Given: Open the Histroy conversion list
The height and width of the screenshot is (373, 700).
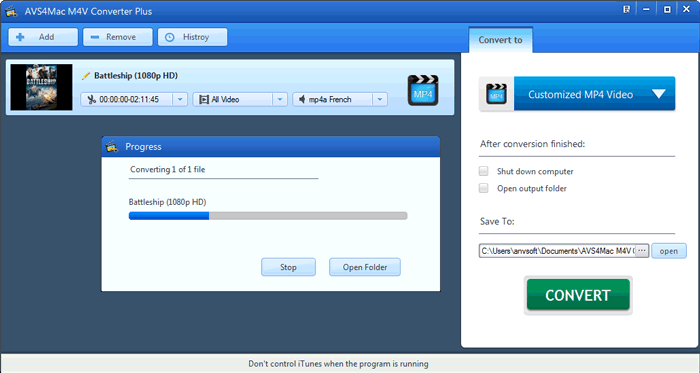Looking at the screenshot, I should click(x=192, y=37).
